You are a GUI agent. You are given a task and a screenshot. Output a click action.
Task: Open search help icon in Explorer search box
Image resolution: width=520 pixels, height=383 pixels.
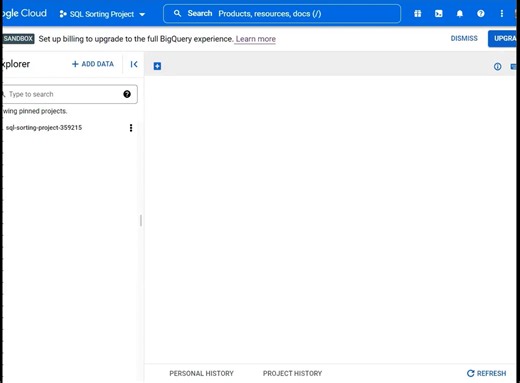pos(127,94)
